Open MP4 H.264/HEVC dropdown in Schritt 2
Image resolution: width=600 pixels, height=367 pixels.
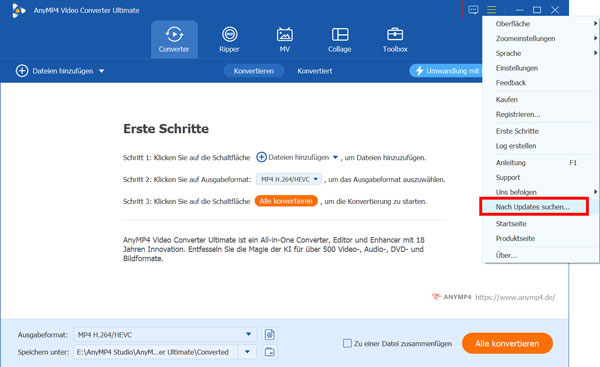point(289,179)
